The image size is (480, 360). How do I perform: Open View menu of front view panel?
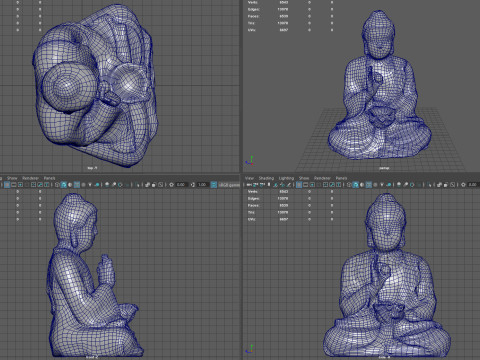pyautogui.click(x=249, y=178)
